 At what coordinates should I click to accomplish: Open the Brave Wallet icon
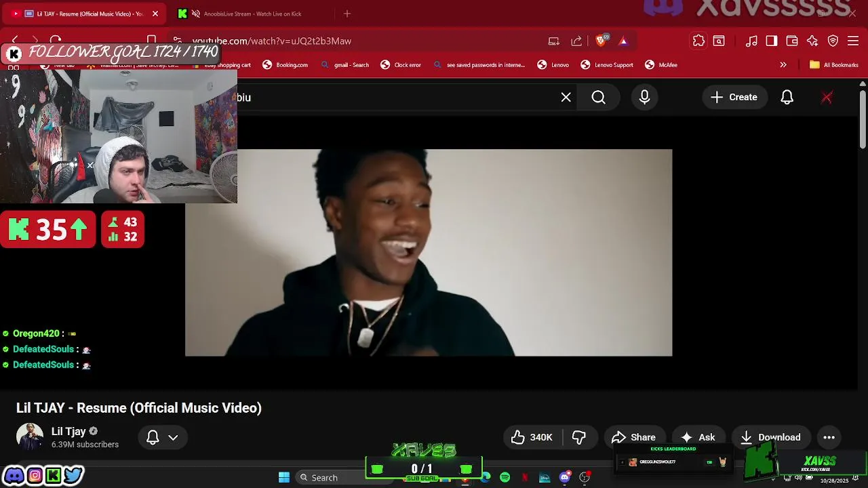[792, 41]
